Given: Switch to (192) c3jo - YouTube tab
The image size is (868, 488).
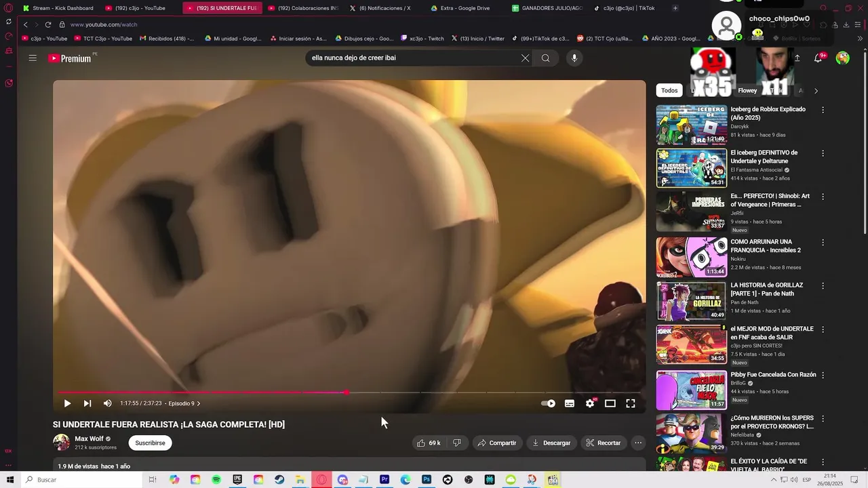Looking at the screenshot, I should click(140, 8).
